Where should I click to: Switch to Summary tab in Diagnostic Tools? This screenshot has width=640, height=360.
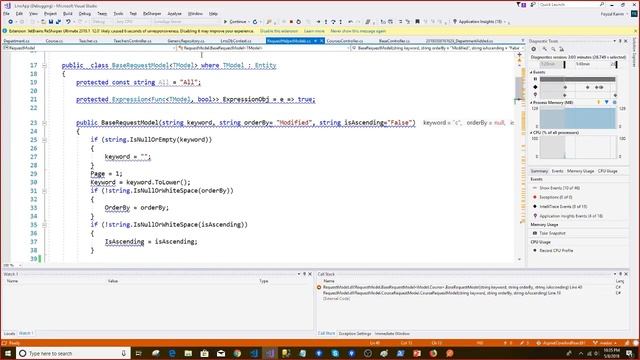[x=539, y=171]
